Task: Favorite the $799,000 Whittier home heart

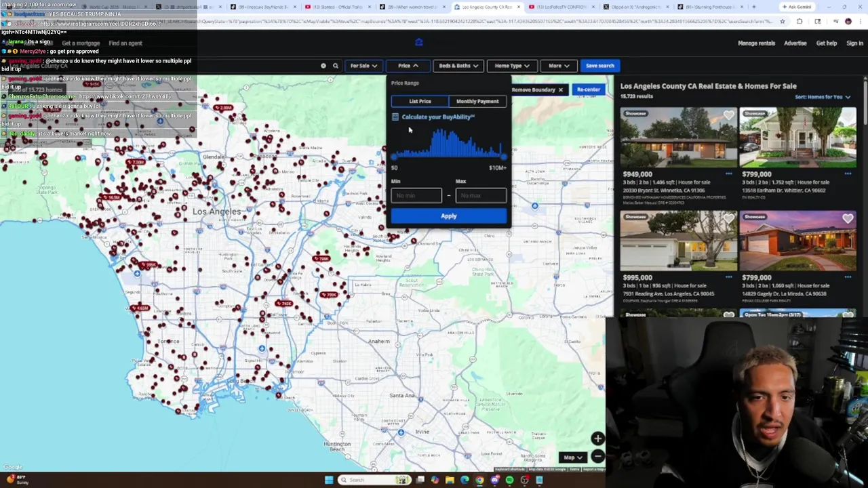Action: pos(848,116)
